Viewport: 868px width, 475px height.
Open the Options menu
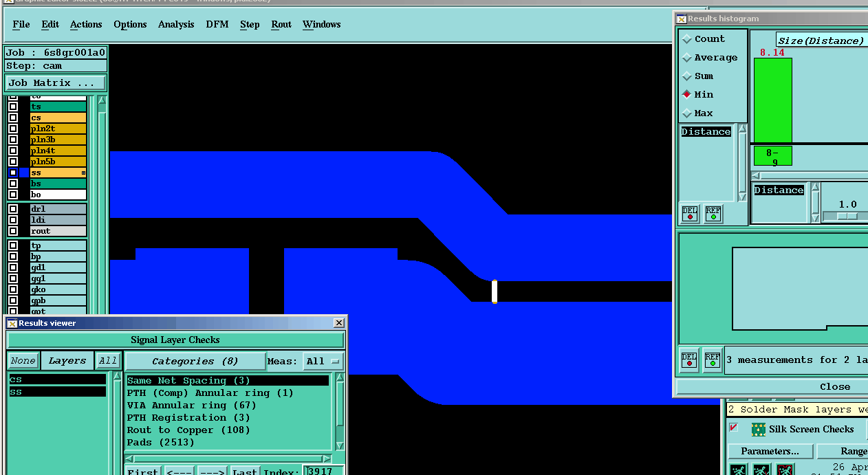tap(130, 24)
